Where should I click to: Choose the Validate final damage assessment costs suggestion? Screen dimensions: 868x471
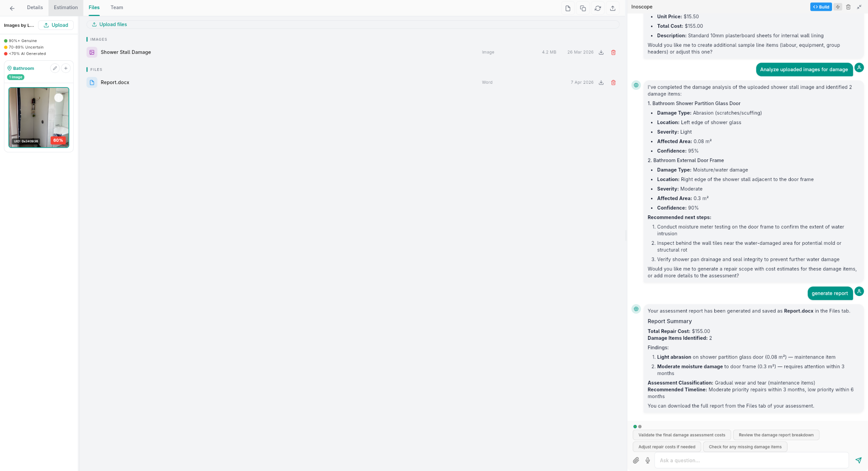coord(682,435)
